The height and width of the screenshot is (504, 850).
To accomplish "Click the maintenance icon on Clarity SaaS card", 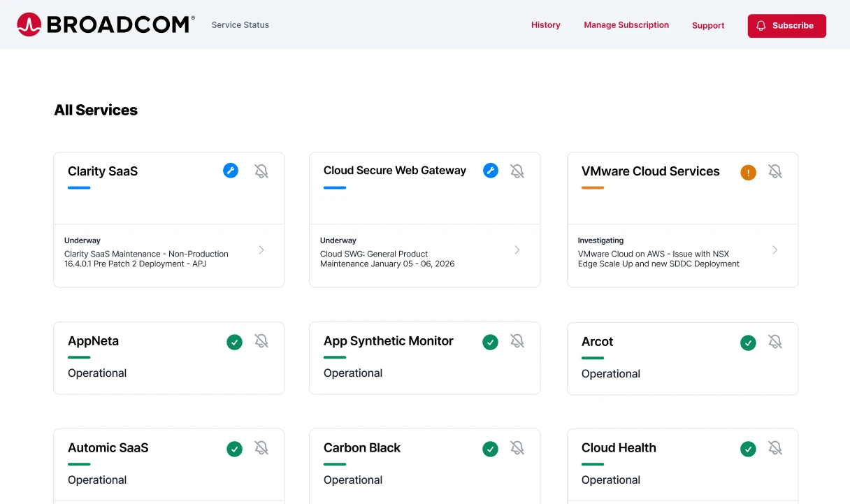I will coord(231,170).
